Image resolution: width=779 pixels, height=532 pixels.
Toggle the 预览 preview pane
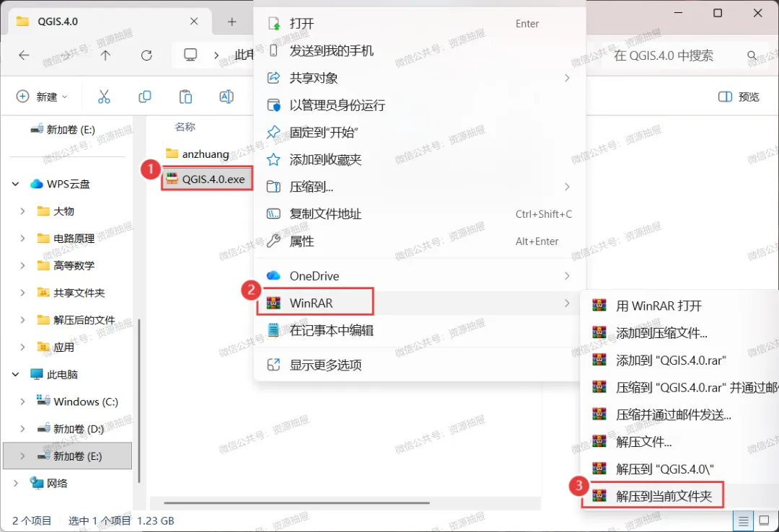click(739, 97)
